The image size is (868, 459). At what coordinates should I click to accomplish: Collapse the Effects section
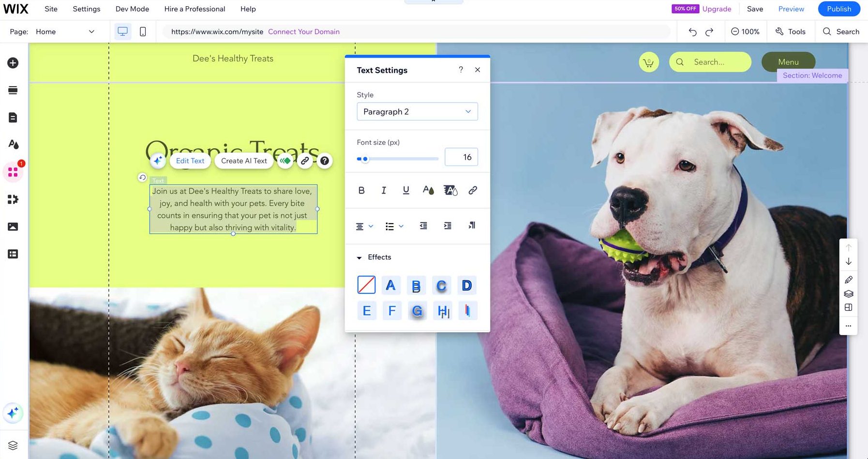(359, 257)
